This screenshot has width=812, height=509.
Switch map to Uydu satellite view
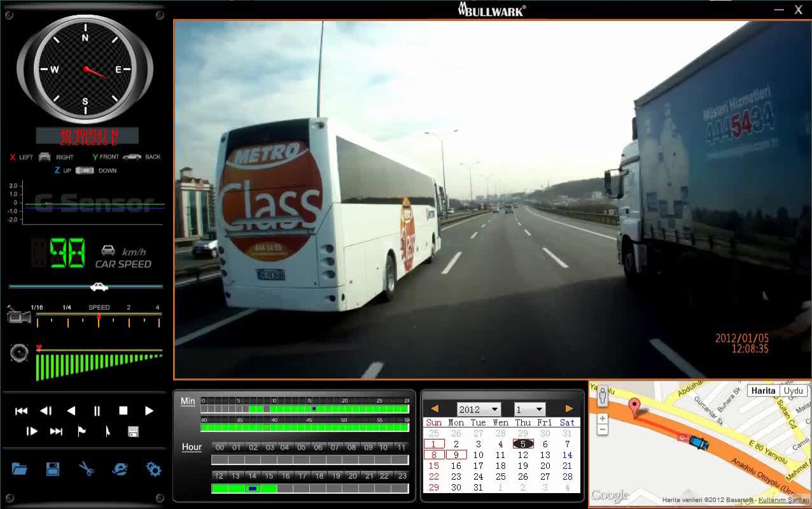(x=794, y=391)
